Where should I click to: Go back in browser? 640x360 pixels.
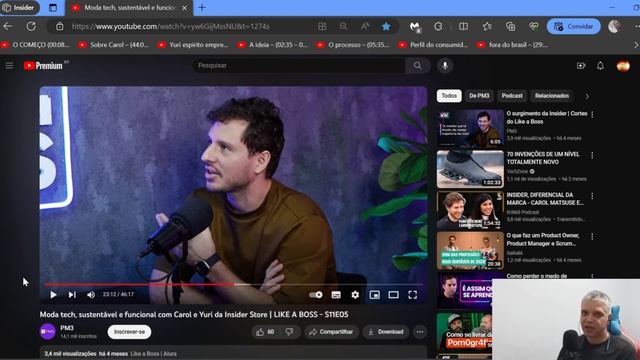pos(8,27)
